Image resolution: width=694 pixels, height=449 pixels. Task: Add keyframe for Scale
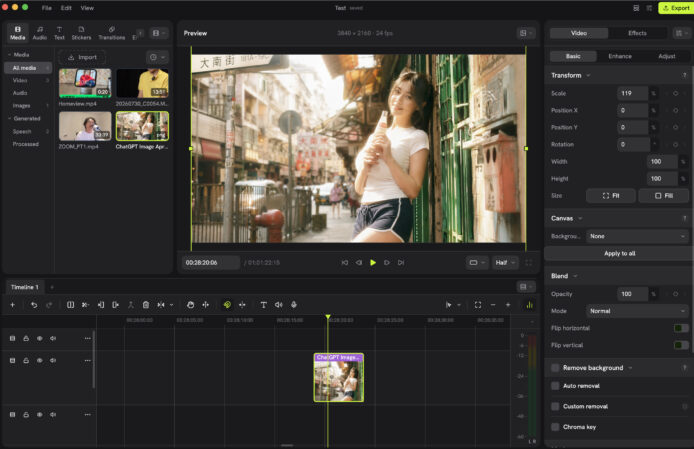click(675, 93)
